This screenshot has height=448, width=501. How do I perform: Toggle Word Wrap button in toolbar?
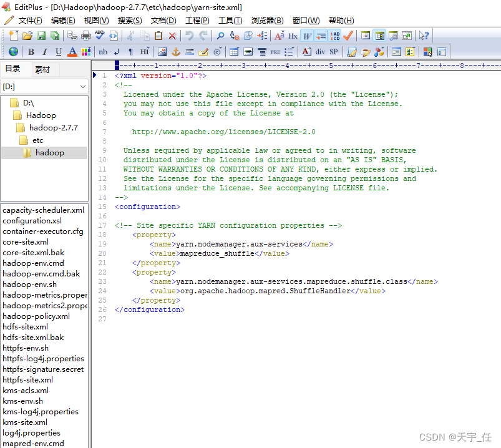click(307, 36)
